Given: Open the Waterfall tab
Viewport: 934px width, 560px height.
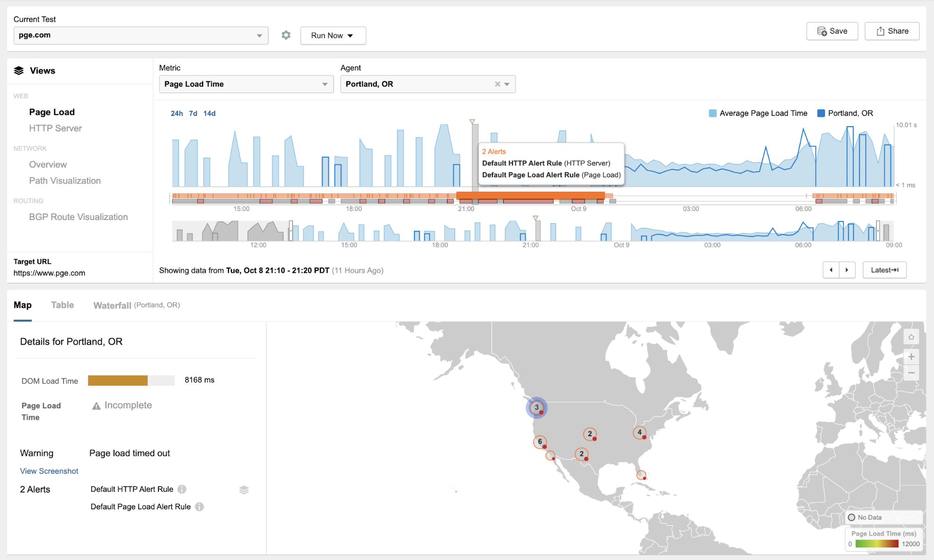Looking at the screenshot, I should 112,305.
